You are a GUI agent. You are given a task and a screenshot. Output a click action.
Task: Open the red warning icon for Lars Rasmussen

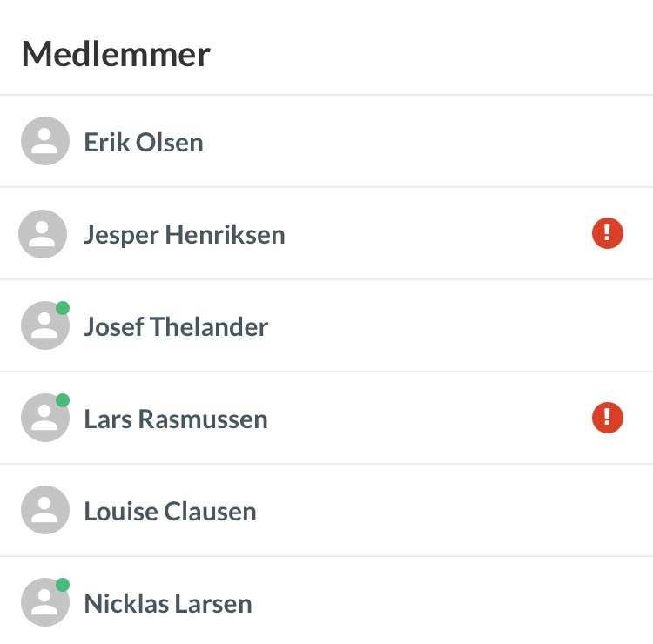(x=608, y=418)
